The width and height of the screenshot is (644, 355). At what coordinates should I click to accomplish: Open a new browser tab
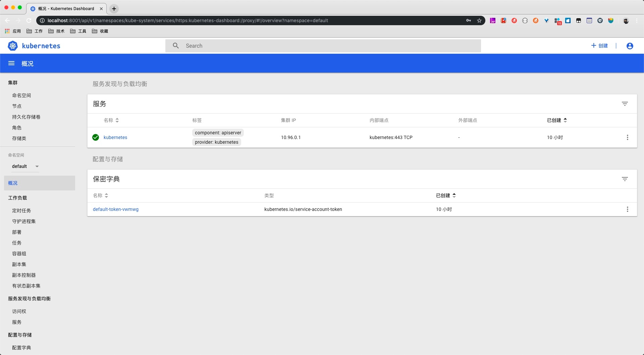tap(114, 9)
